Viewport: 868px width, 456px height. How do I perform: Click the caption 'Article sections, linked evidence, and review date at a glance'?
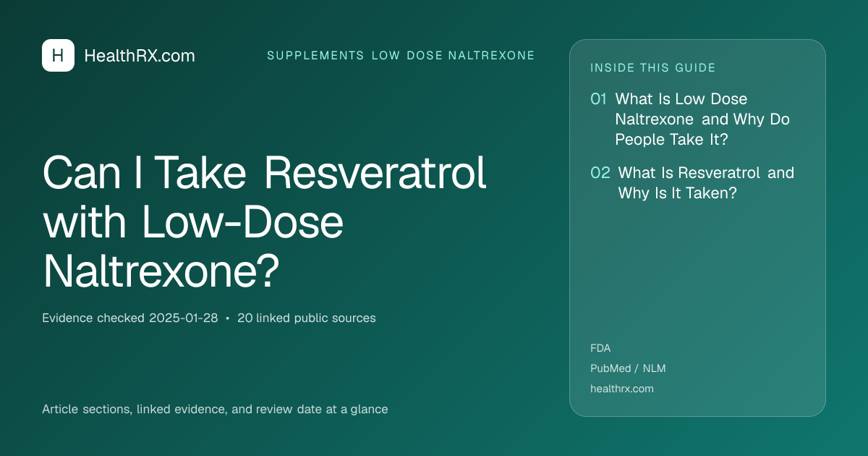[x=215, y=409]
